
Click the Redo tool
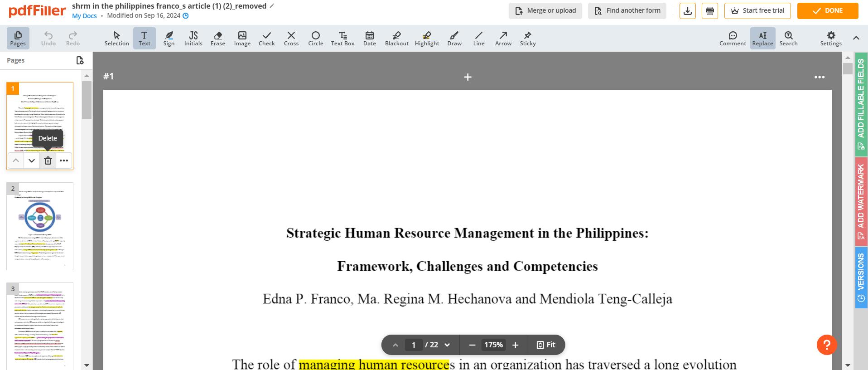(73, 38)
